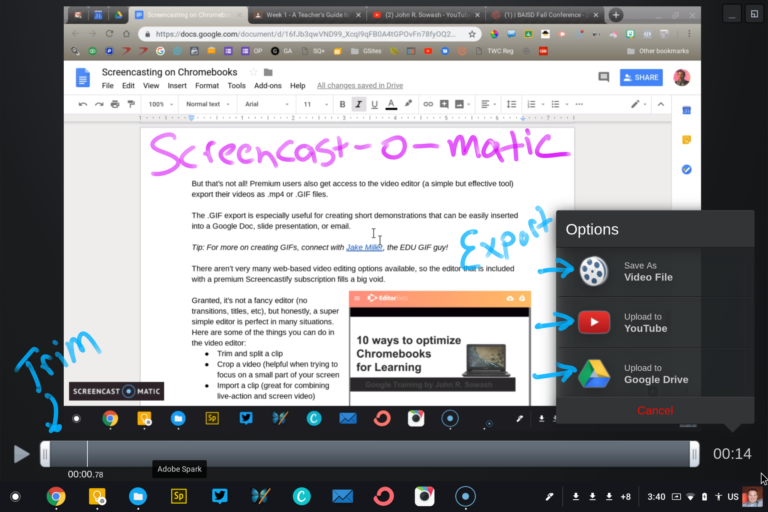The width and height of the screenshot is (768, 512).
Task: Open the Screencast-O-Matic recorder in the system shelf
Action: tap(465, 497)
